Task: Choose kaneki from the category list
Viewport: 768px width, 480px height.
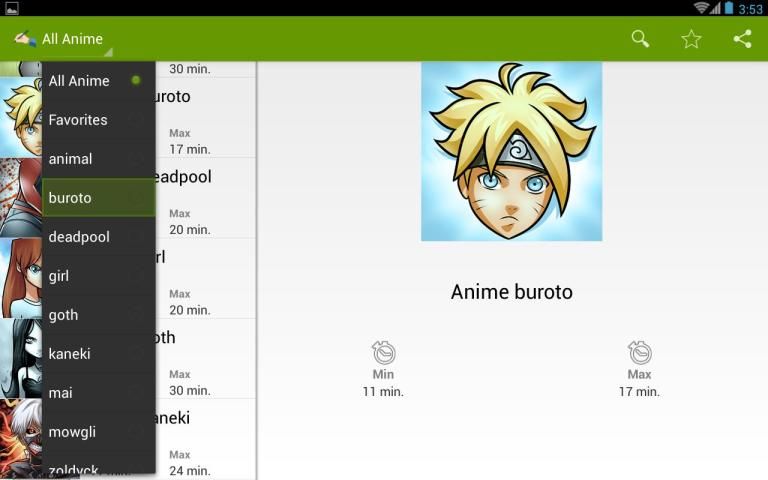Action: pyautogui.click(x=99, y=354)
